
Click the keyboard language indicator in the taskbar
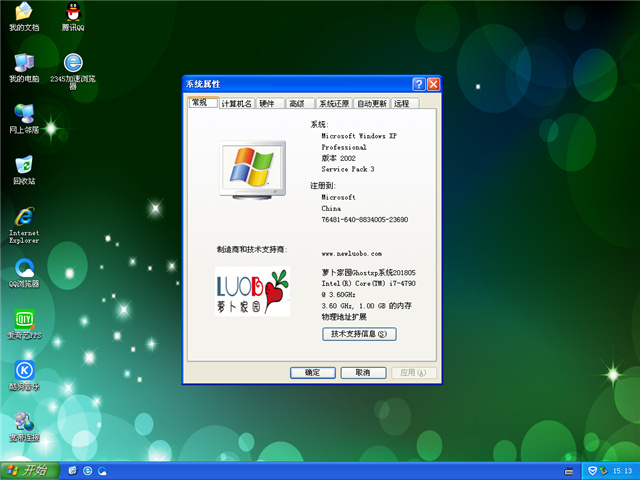point(569,471)
